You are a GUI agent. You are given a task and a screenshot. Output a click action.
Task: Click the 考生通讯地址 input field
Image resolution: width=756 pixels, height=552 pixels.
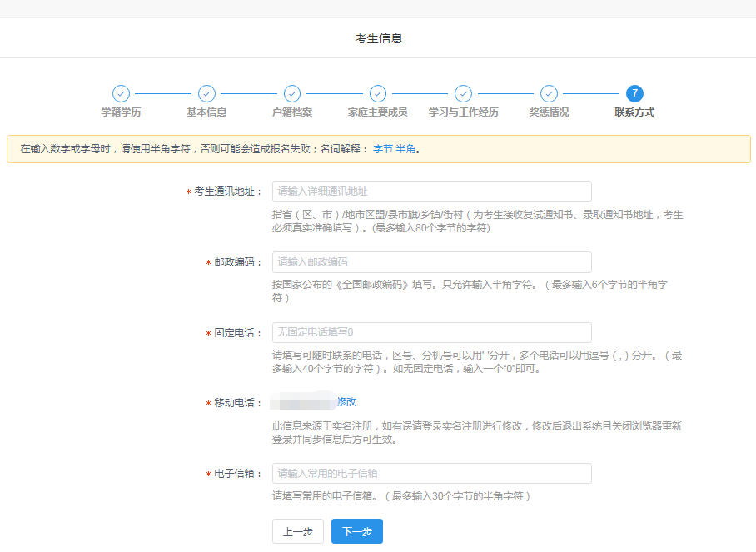431,191
